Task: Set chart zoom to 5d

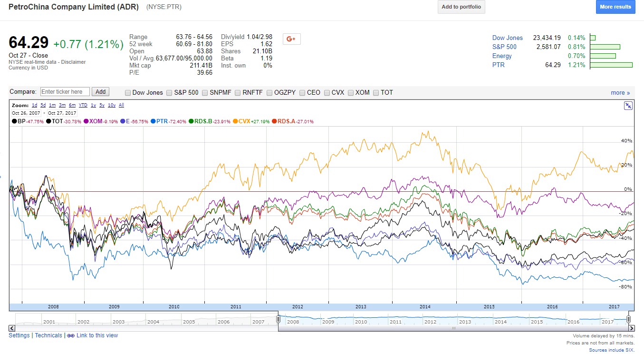Action: click(43, 105)
